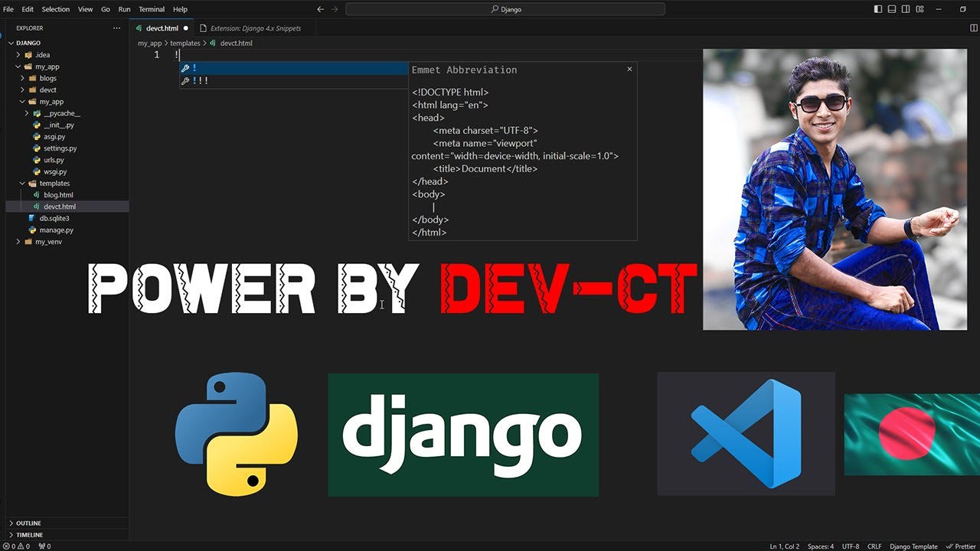Open blog.html template
The width and height of the screenshot is (980, 551).
[x=58, y=195]
